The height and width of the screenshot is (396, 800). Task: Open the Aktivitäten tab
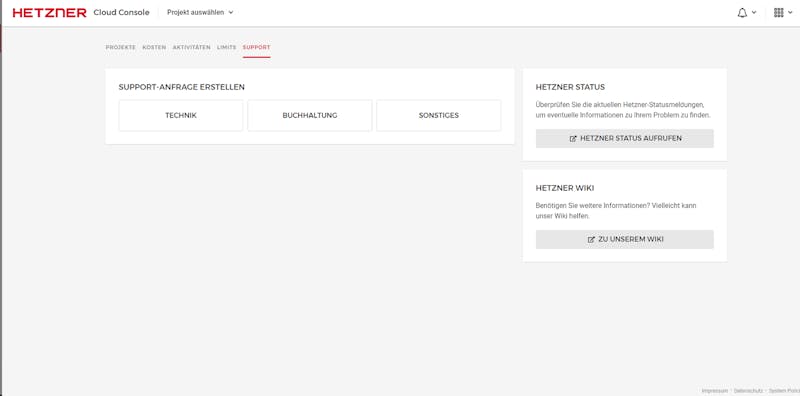pyautogui.click(x=191, y=47)
